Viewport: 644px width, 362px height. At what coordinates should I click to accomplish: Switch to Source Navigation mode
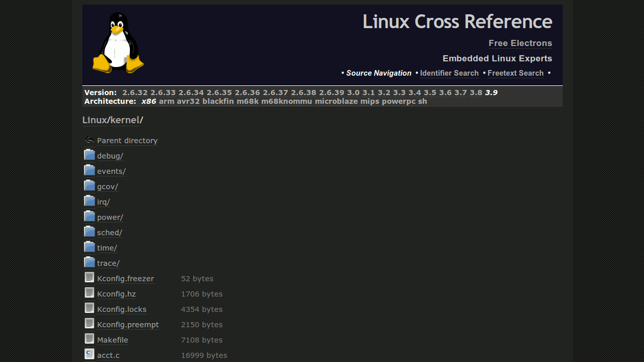[379, 73]
